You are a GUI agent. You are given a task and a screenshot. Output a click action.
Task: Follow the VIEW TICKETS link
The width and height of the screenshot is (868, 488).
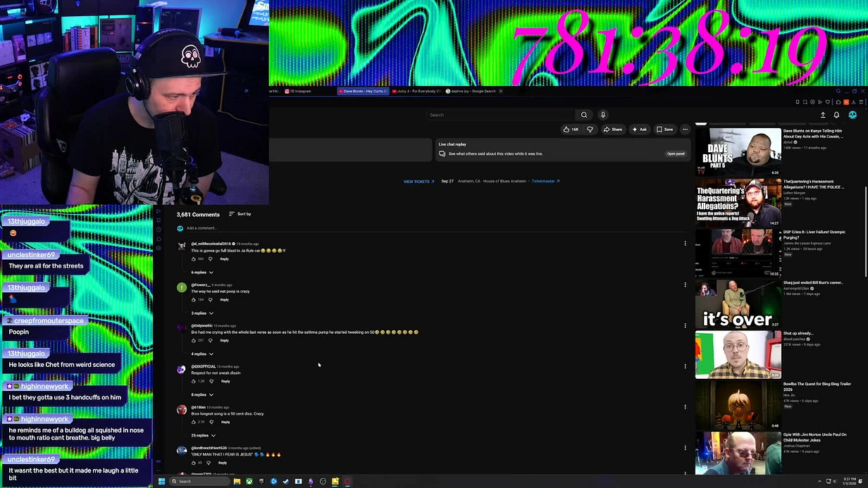coord(418,182)
